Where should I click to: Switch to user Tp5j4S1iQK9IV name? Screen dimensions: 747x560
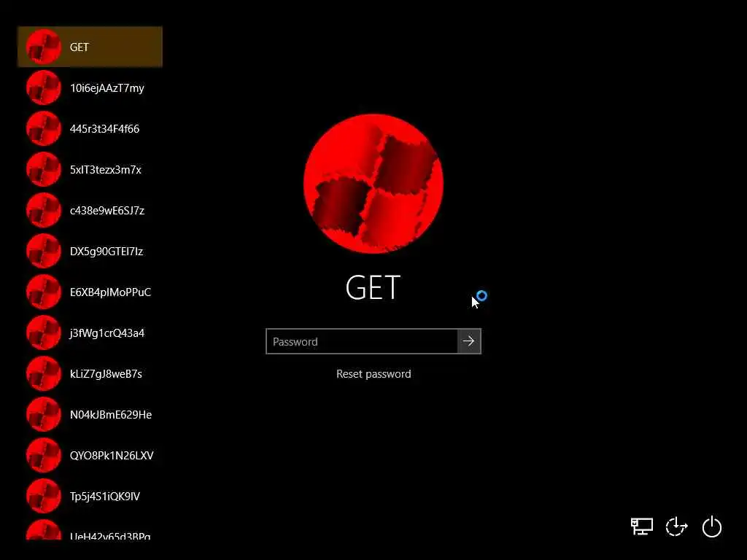coord(105,496)
